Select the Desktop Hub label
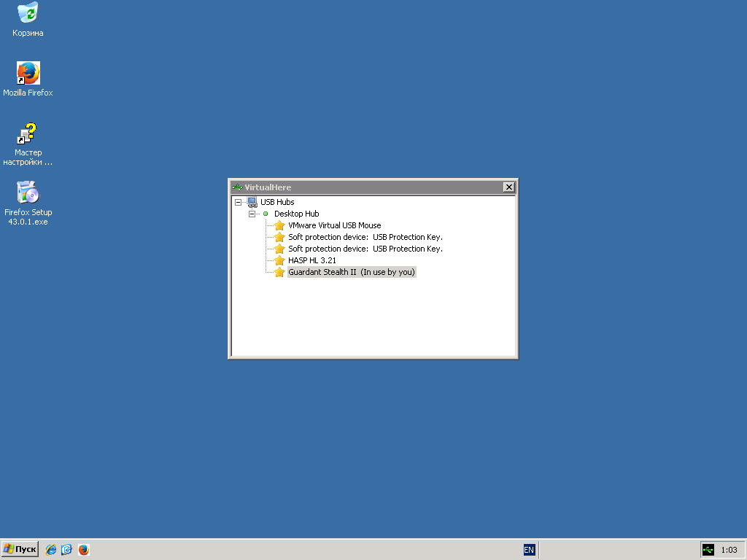The image size is (747, 560). pyautogui.click(x=296, y=214)
